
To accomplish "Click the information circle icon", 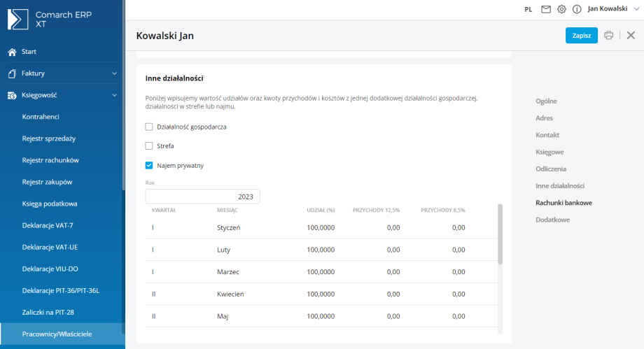I will pyautogui.click(x=577, y=9).
